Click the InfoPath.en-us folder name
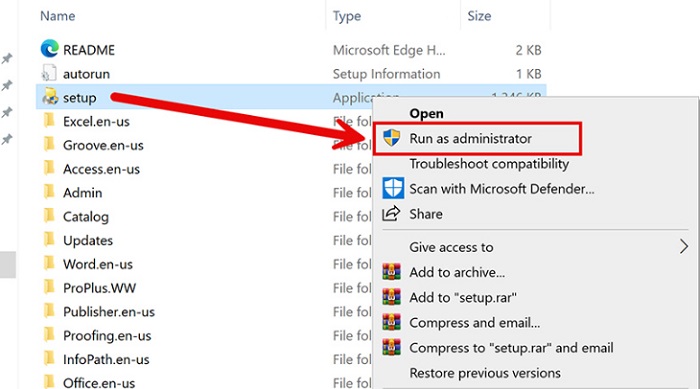Viewport: 700px width, 389px height. (x=106, y=359)
